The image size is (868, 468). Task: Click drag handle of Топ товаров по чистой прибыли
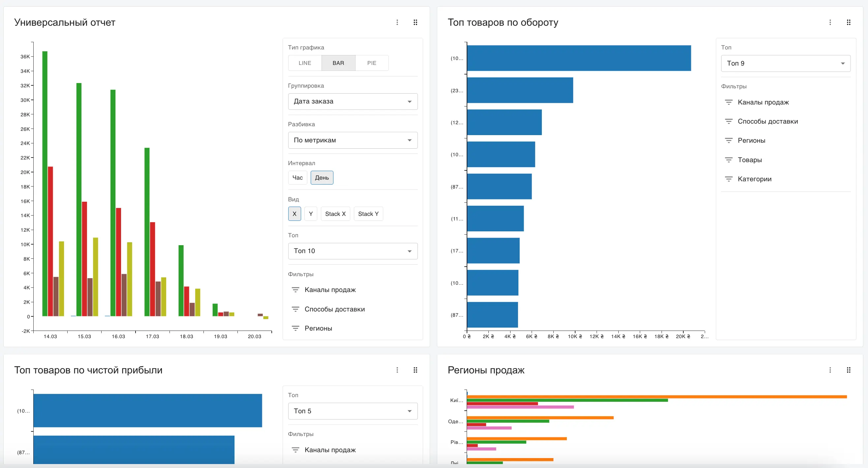click(415, 370)
